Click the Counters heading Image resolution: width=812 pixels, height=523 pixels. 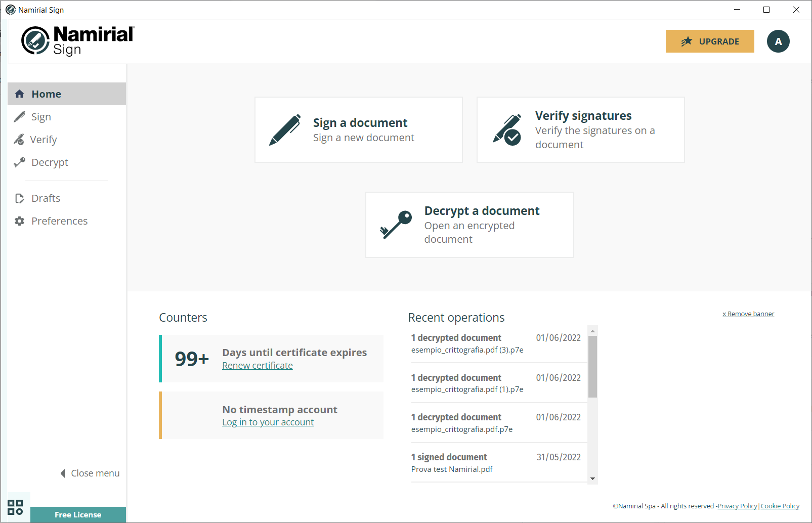183,318
